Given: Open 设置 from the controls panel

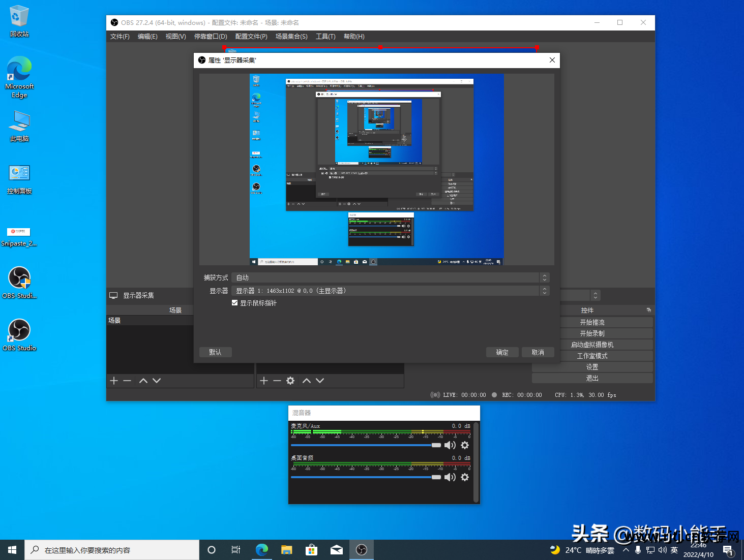Looking at the screenshot, I should pyautogui.click(x=592, y=367).
